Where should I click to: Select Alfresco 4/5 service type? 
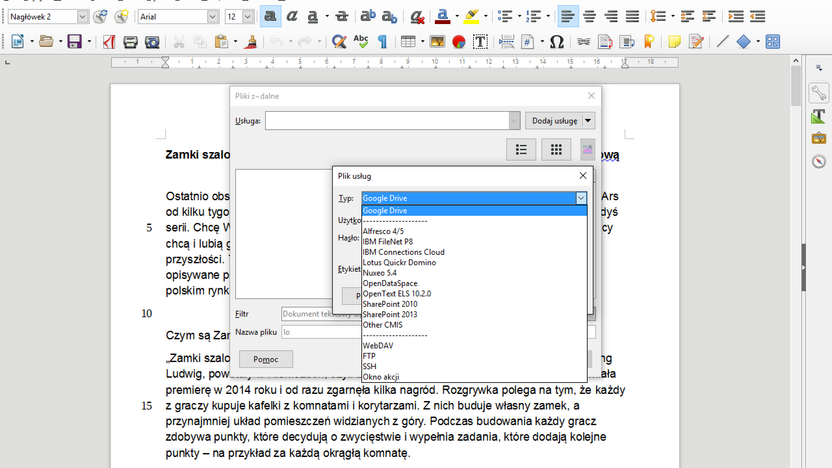point(474,231)
